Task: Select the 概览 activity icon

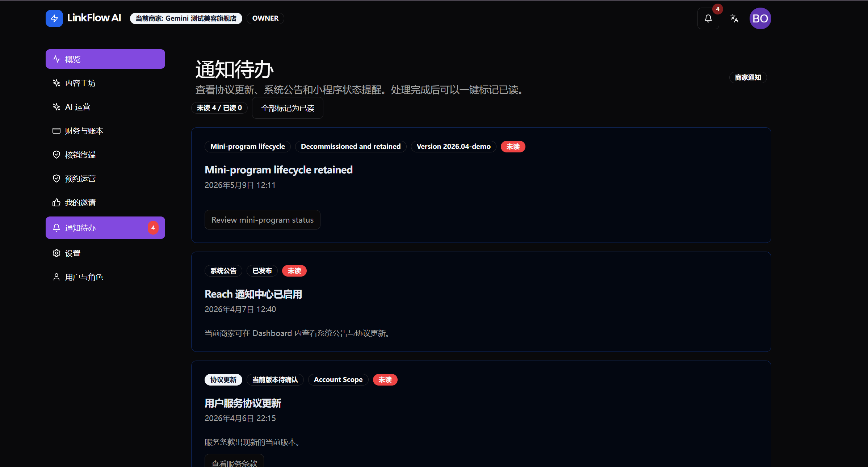Action: point(56,59)
